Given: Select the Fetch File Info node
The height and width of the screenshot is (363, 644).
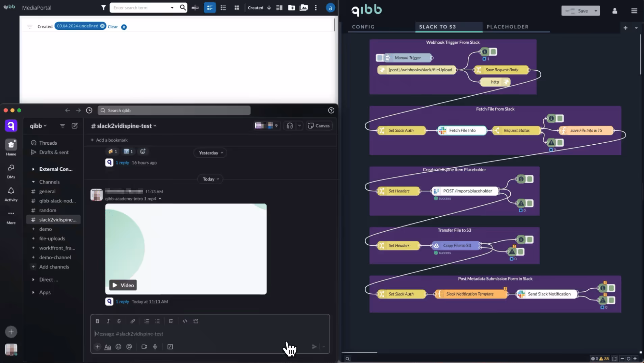Looking at the screenshot, I should (462, 130).
